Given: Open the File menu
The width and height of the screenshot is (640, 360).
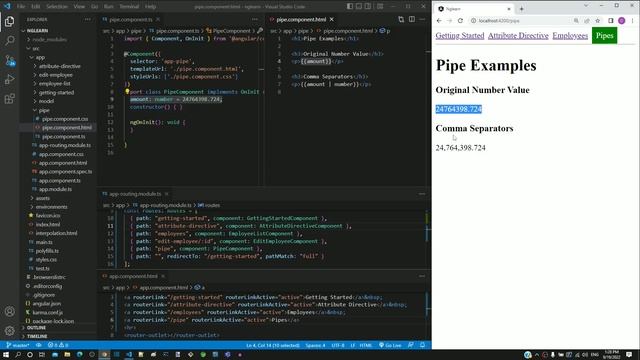Looking at the screenshot, I should point(21,7).
